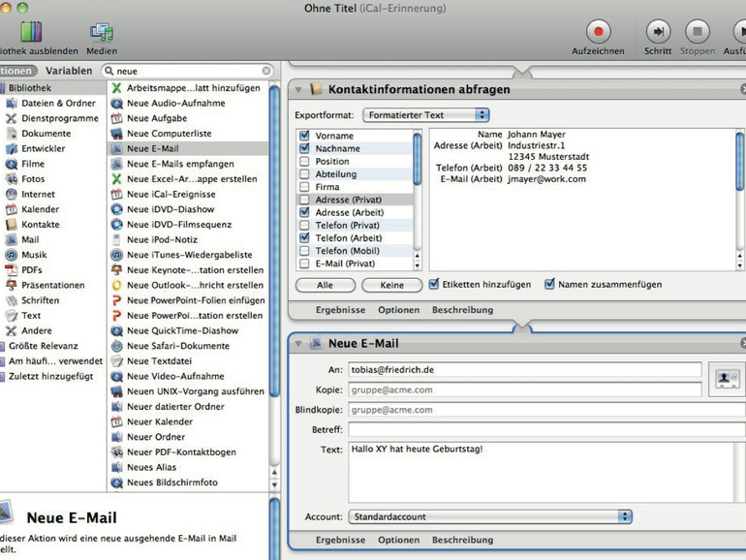Uncheck the Vorname checkbox
The width and height of the screenshot is (746, 560).
tap(305, 136)
